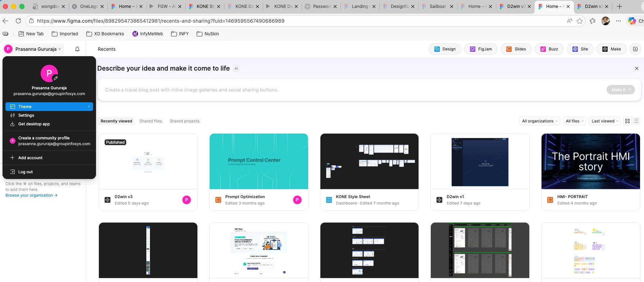
Task: Open the notifications bell
Action: point(77,49)
